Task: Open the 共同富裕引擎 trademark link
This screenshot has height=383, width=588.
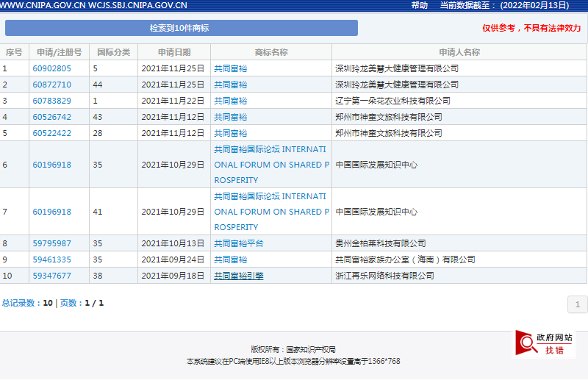Action: coord(239,276)
